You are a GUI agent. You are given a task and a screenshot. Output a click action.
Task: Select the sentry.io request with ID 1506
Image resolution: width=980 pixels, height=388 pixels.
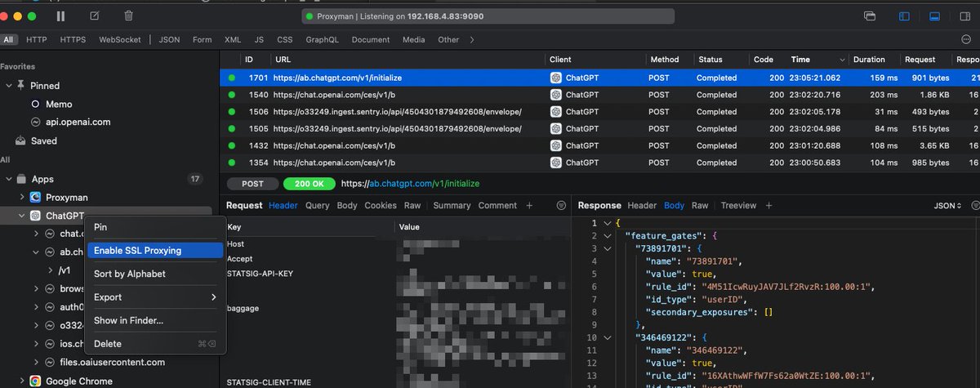(x=600, y=112)
